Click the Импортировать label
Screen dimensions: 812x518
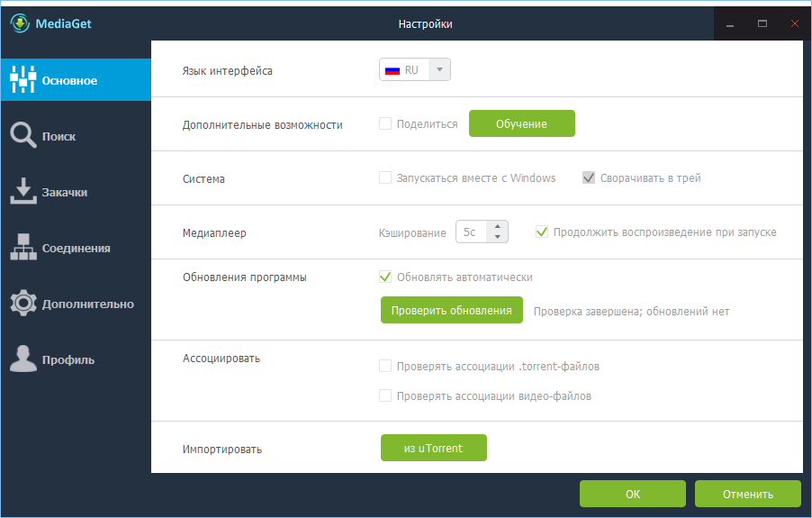[222, 450]
